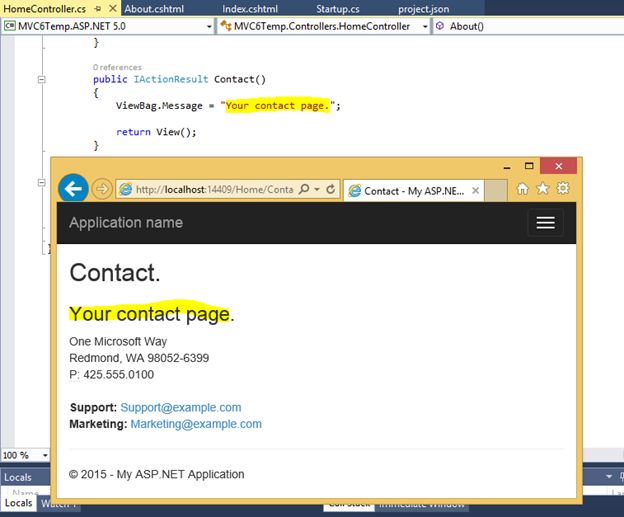Toggle the hamburger navigation menu

(545, 222)
